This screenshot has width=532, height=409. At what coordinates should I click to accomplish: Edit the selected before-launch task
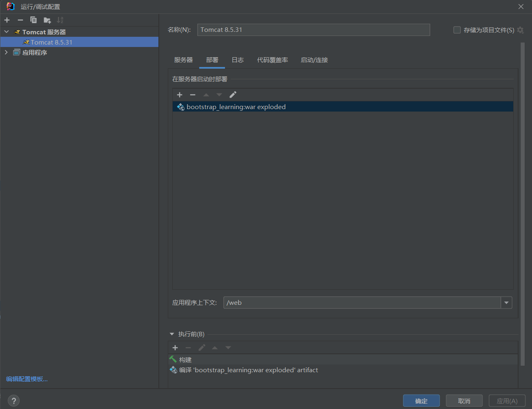pos(202,348)
